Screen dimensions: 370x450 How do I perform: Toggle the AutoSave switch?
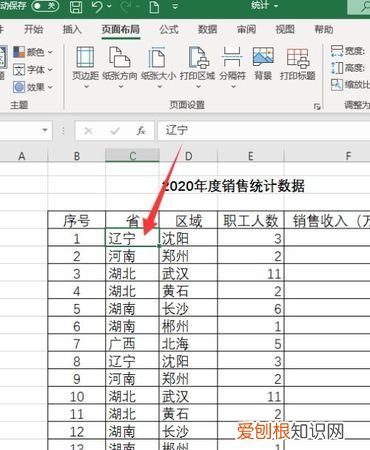click(x=45, y=6)
